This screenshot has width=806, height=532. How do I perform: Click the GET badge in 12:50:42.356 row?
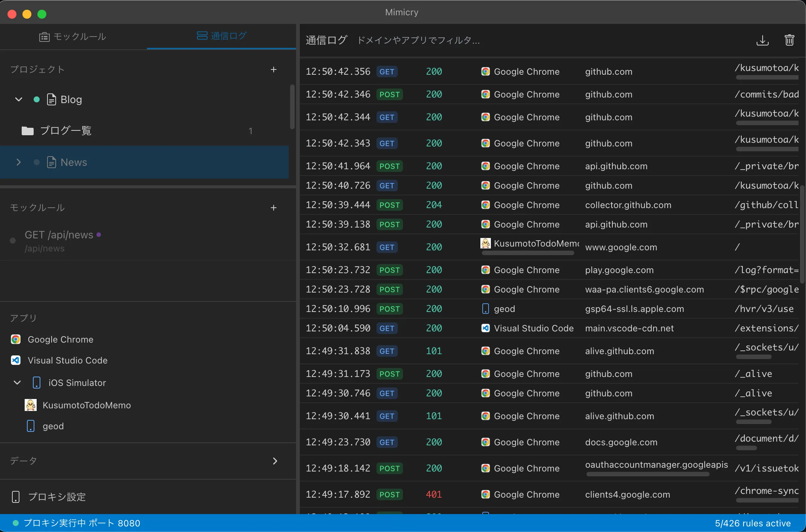click(x=387, y=72)
